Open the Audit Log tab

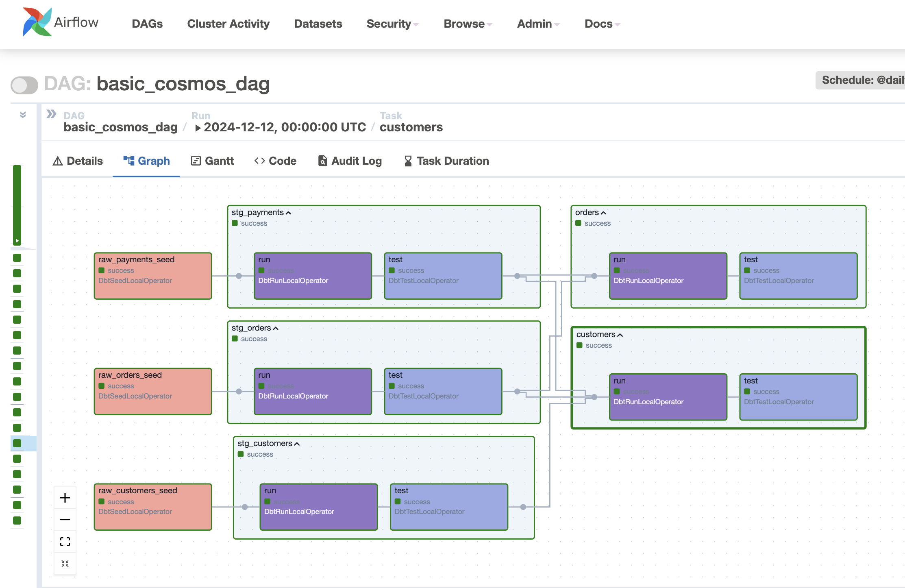[x=350, y=161]
